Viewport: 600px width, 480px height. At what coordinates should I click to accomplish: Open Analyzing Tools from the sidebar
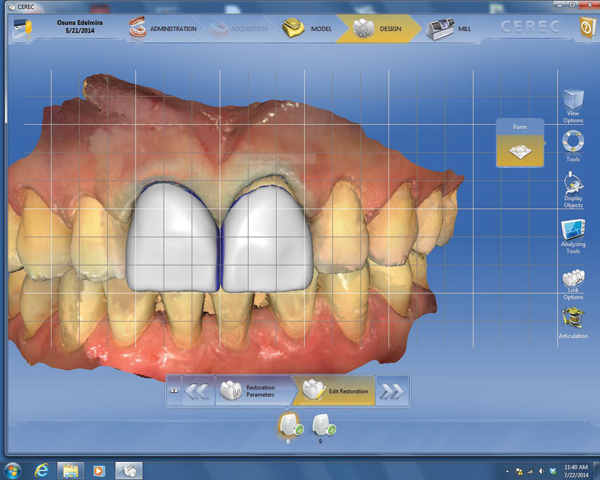573,236
